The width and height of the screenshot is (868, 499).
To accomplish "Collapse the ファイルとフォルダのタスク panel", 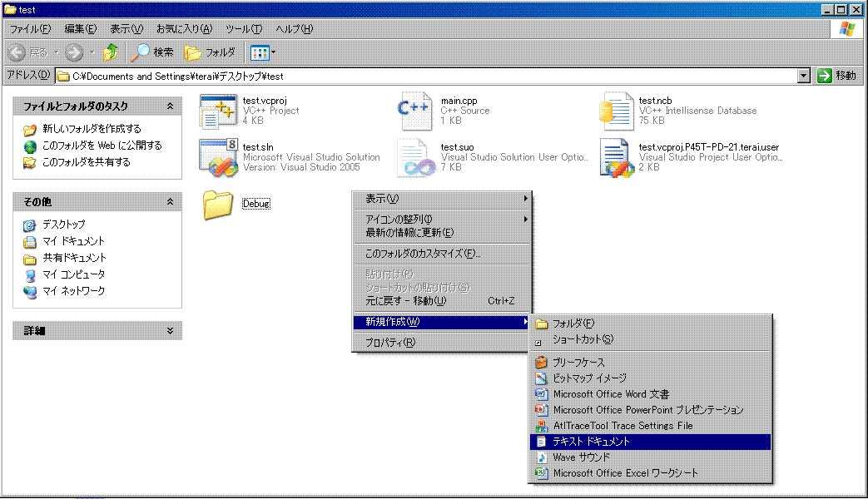I will 170,106.
